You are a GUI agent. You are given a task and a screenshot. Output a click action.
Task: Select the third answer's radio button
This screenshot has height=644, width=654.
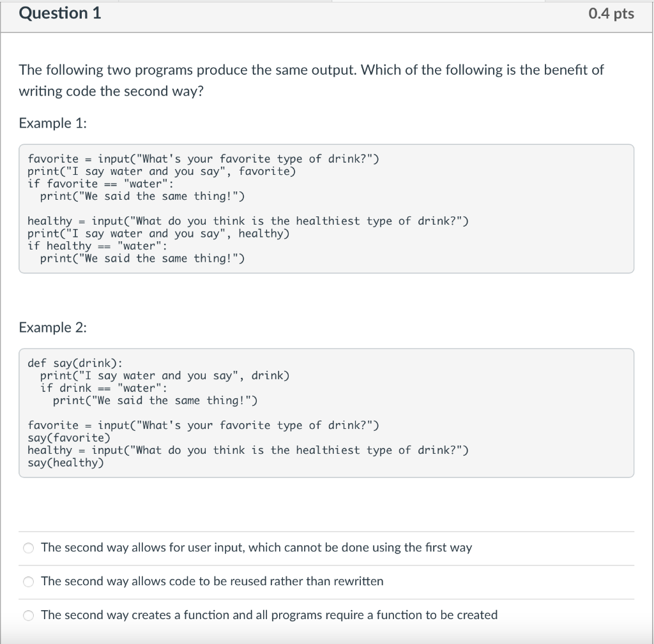[28, 615]
